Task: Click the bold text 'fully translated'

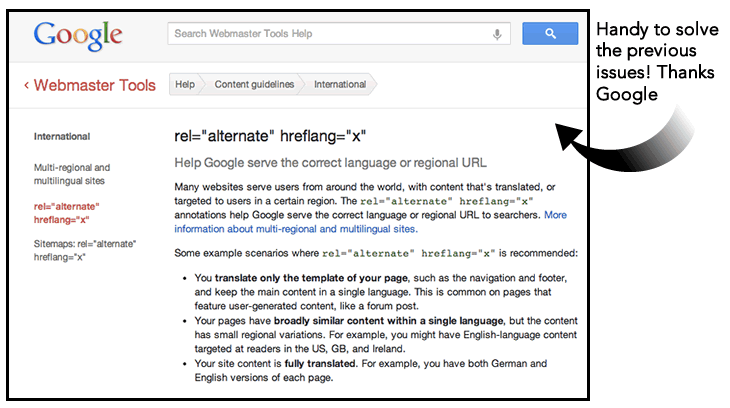Action: tap(320, 364)
